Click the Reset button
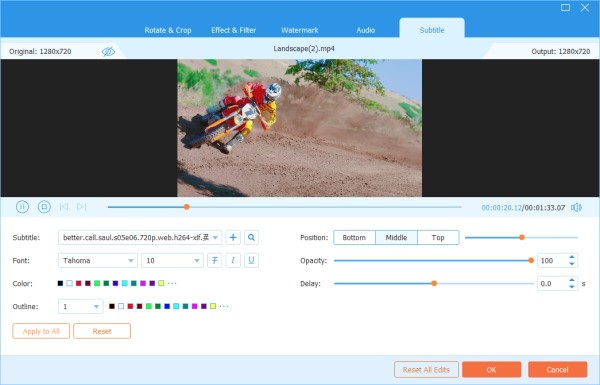Viewport: 600px width, 385px height. click(102, 331)
